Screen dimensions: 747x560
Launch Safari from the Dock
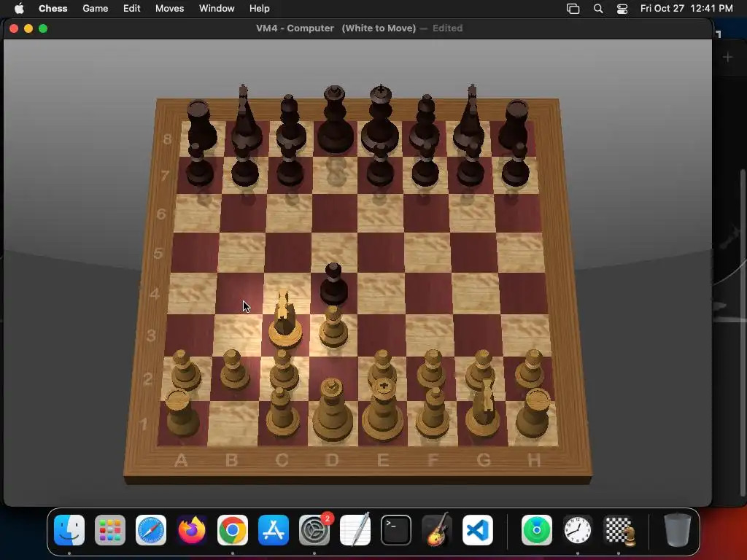151,530
